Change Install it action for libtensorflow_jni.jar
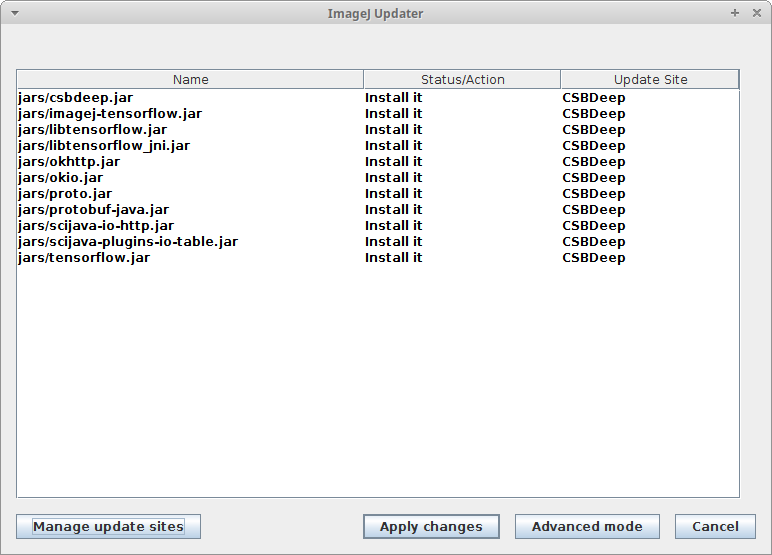772x555 pixels. (x=393, y=146)
